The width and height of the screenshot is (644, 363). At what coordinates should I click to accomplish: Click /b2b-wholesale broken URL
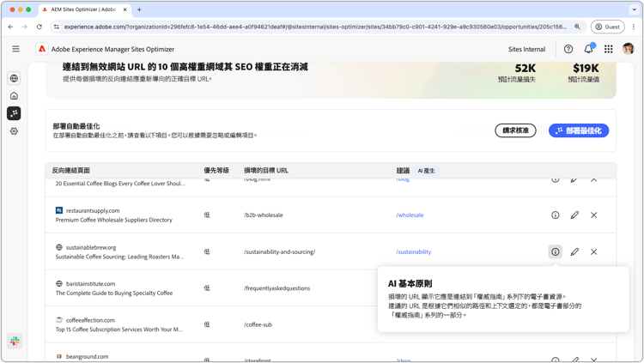pyautogui.click(x=264, y=215)
